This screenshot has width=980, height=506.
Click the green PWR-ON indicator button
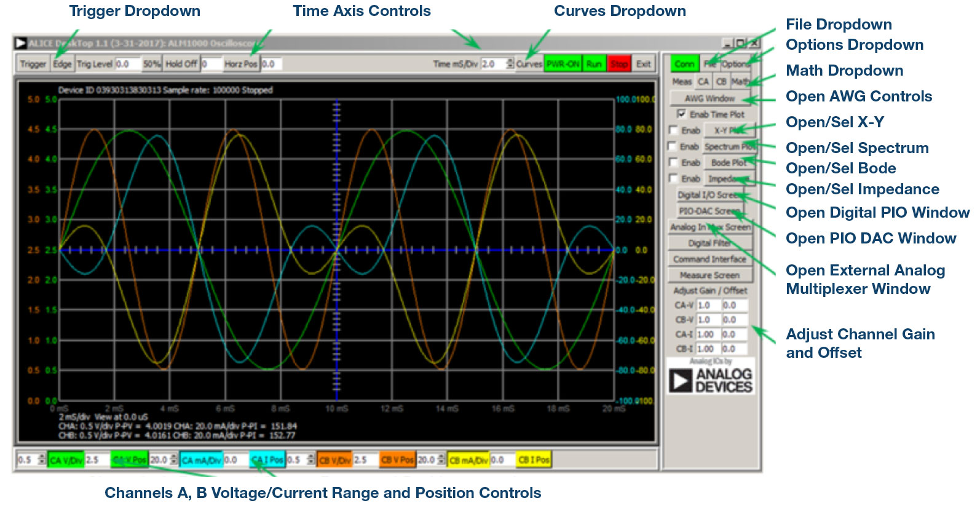coord(563,64)
